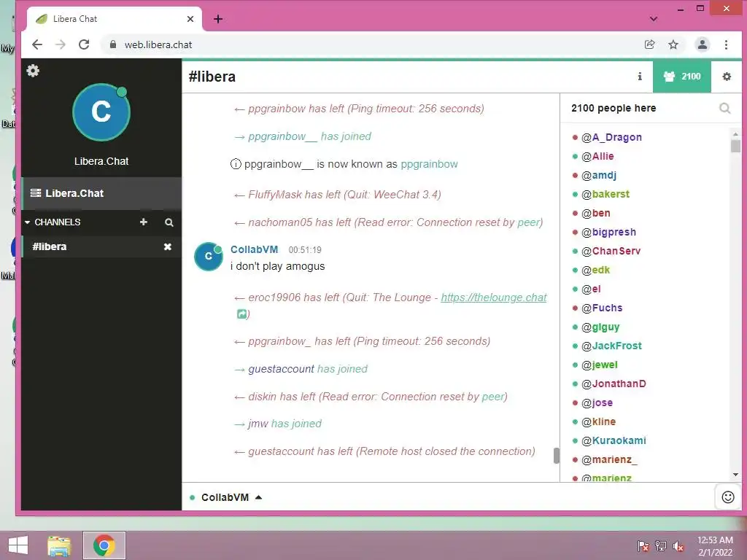Close the #libera channel with the X
This screenshot has width=747, height=560.
tap(168, 246)
